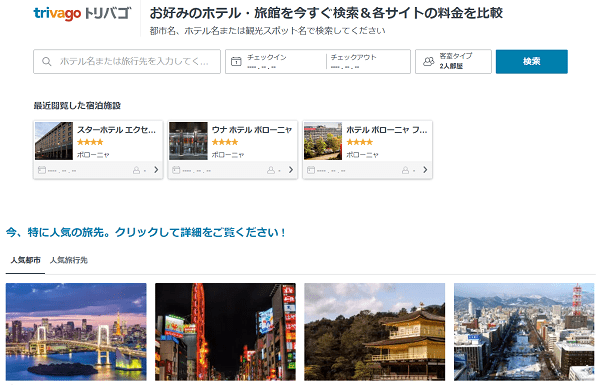Open the 客室タイプ 2人部屋 selector
Image resolution: width=600 pixels, height=385 pixels.
click(x=453, y=61)
